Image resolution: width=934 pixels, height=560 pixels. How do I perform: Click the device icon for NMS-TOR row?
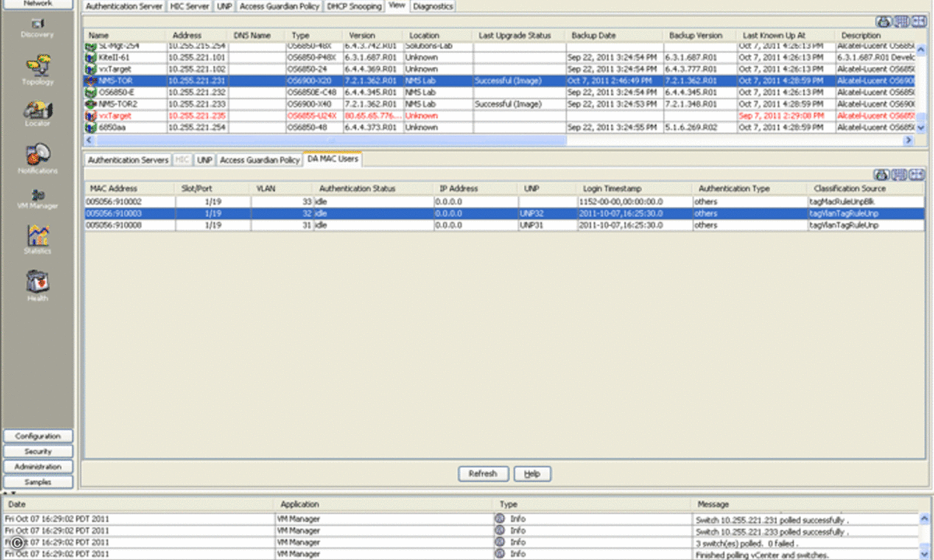click(x=91, y=81)
